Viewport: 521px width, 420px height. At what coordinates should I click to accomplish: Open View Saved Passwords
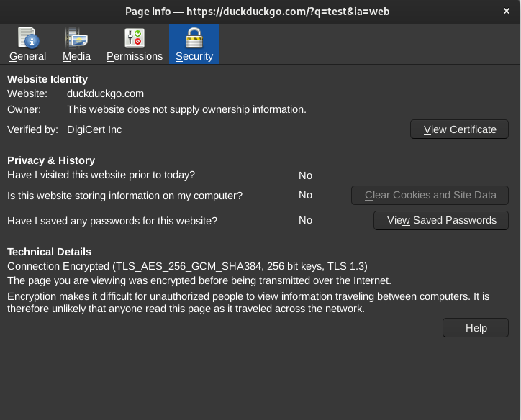(441, 220)
